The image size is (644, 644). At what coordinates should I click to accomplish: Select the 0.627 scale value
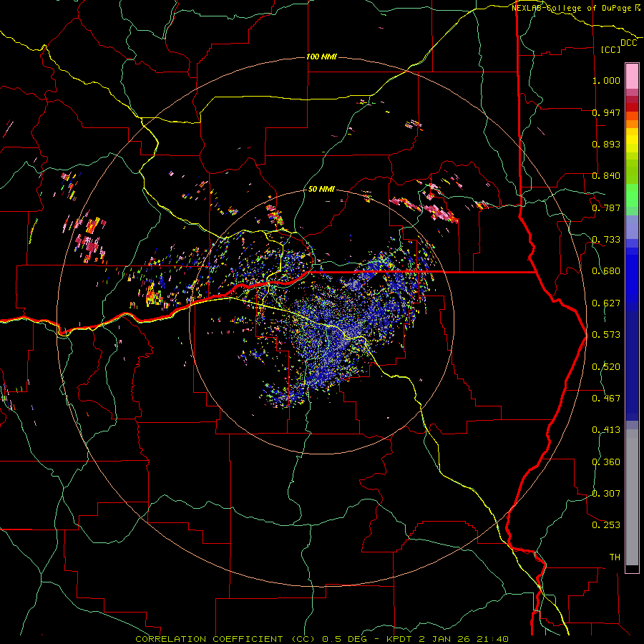[x=606, y=303]
